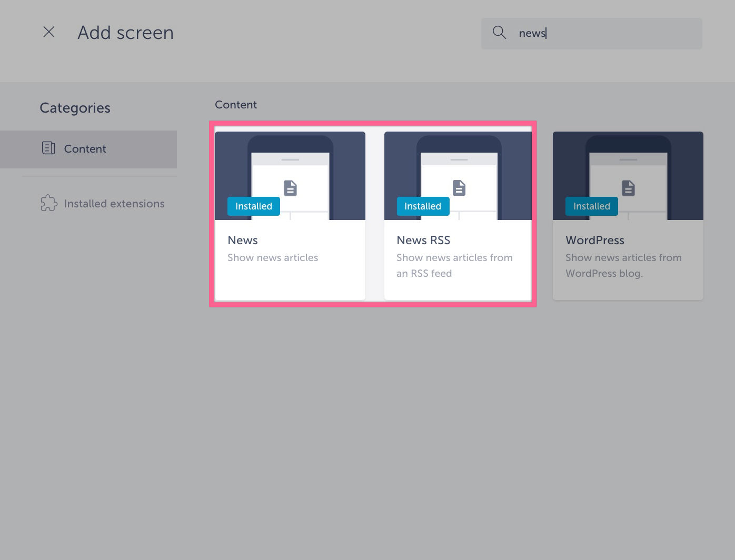Click the News RSS feed description text
This screenshot has height=560, width=735.
(454, 265)
